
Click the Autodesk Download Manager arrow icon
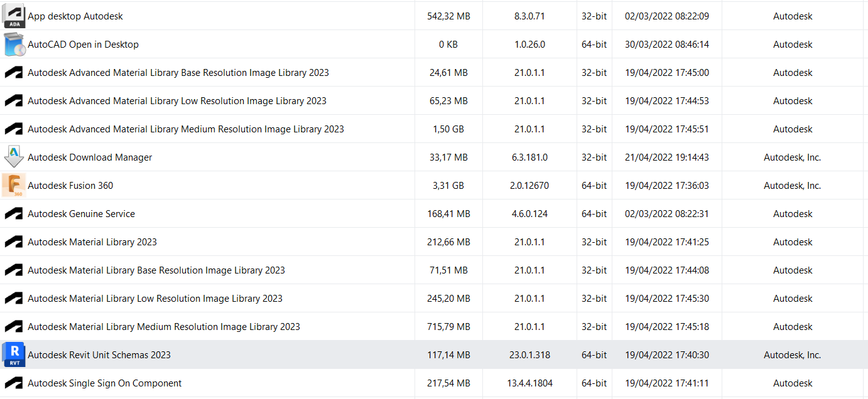[x=14, y=157]
